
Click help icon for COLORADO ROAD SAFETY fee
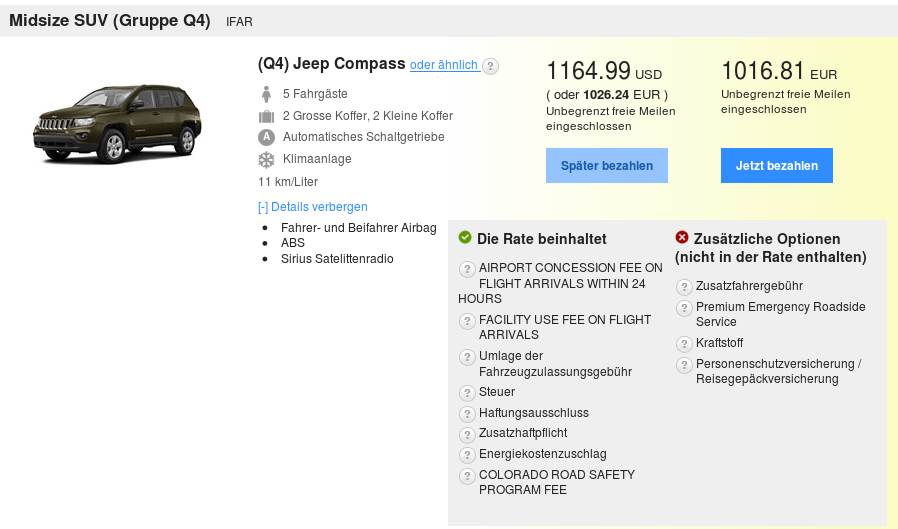click(x=467, y=476)
